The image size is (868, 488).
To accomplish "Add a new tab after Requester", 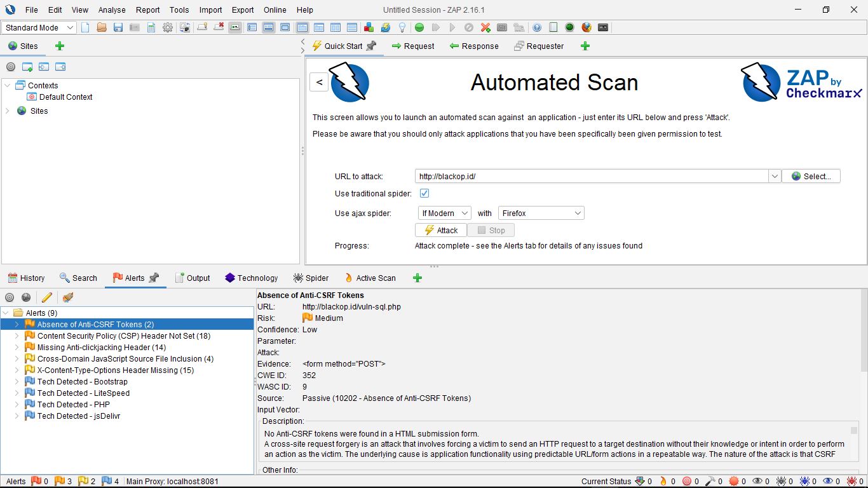I will click(585, 46).
